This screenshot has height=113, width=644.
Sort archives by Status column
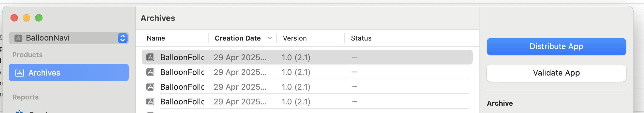coord(361,38)
